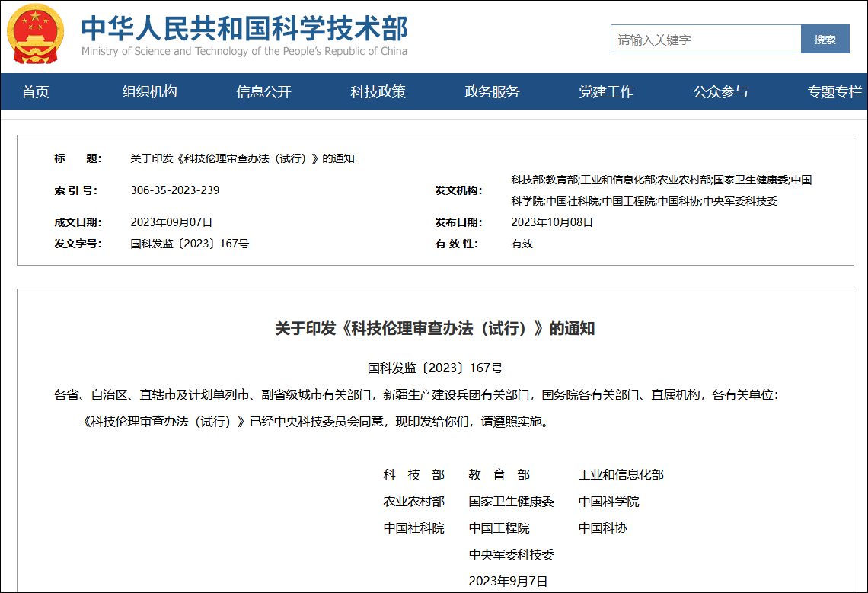Select the 发文字号 field label

tap(78, 244)
